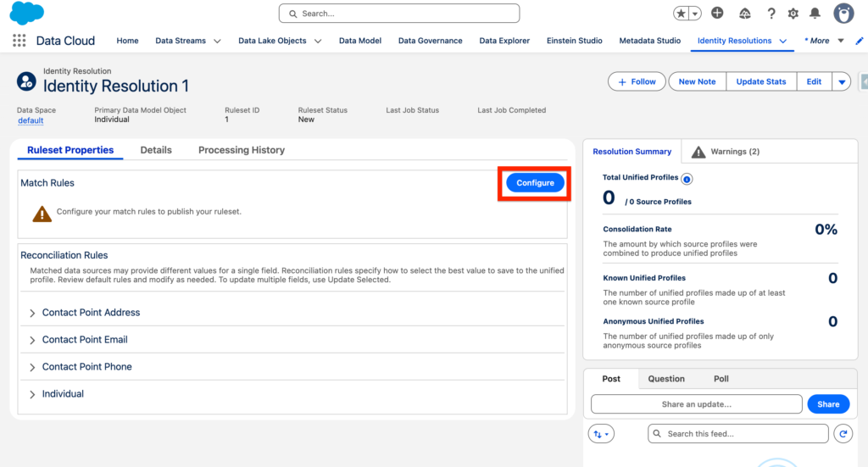This screenshot has height=467, width=868.
Task: Click the Favorites star icon
Action: pyautogui.click(x=682, y=14)
